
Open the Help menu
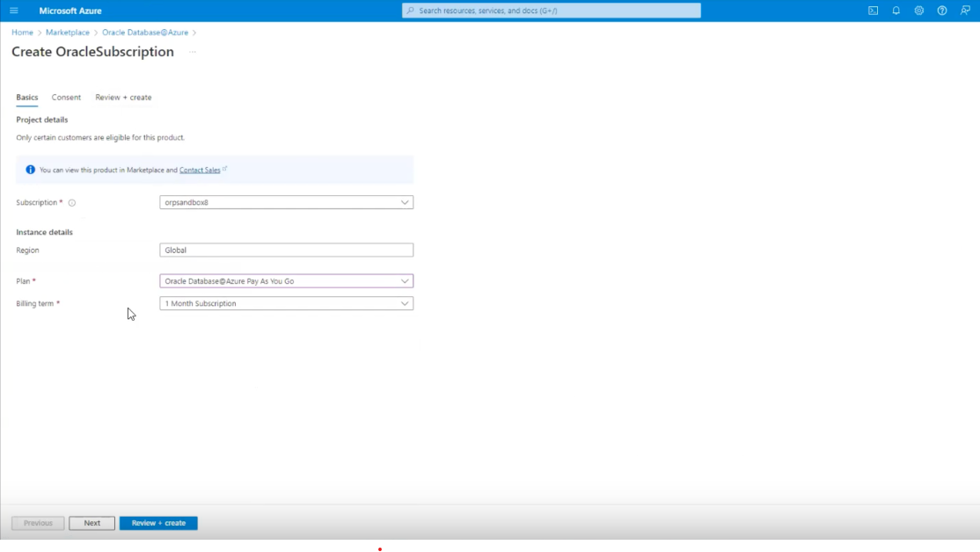(940, 10)
